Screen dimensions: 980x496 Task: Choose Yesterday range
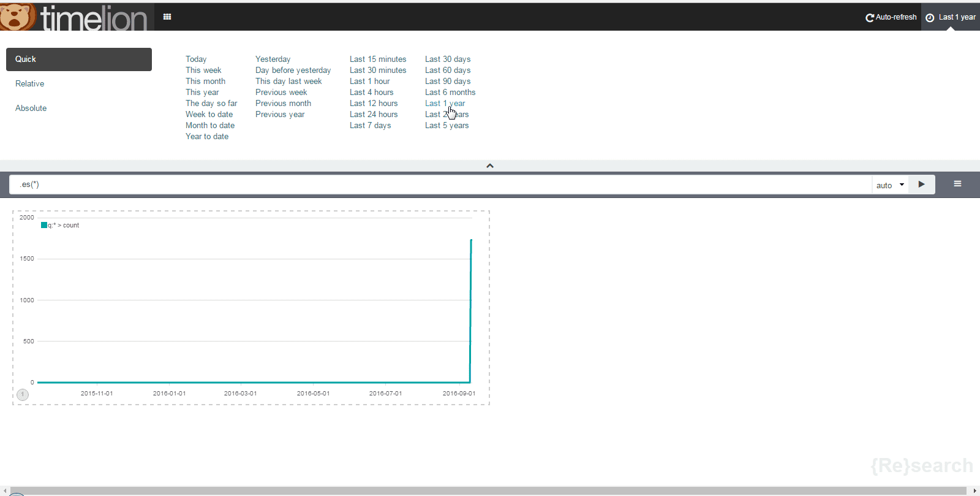click(273, 59)
